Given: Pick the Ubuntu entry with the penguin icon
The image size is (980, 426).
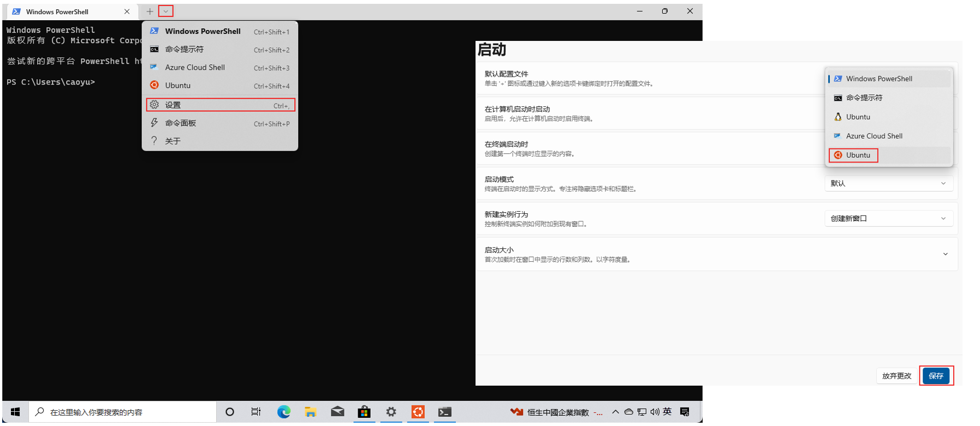Looking at the screenshot, I should [889, 117].
